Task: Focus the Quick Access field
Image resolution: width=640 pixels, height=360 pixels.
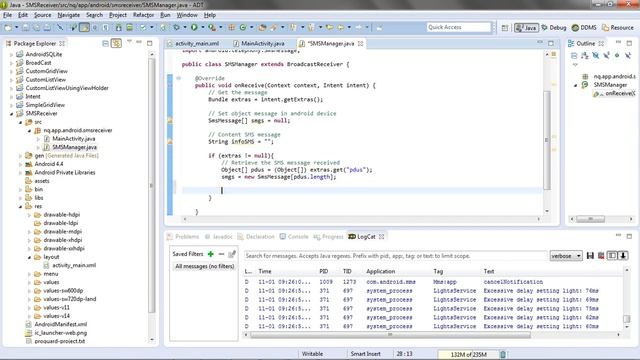Action: 459,27
